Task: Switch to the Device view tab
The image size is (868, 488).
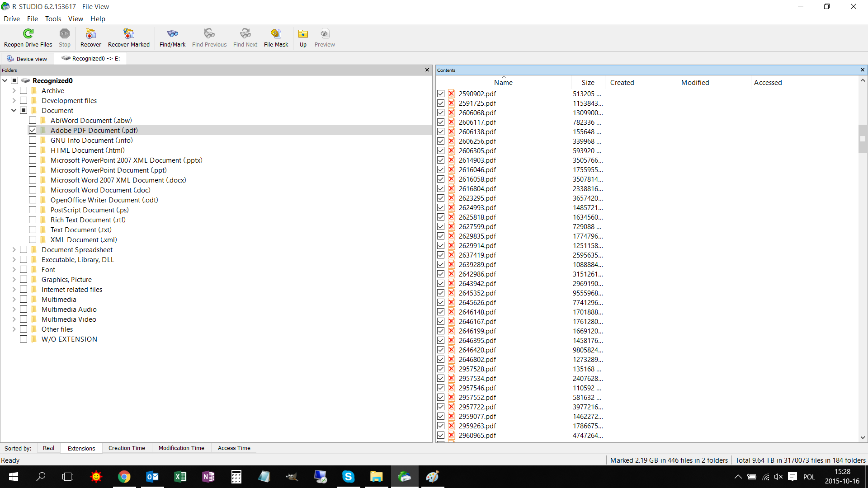Action: click(x=27, y=59)
